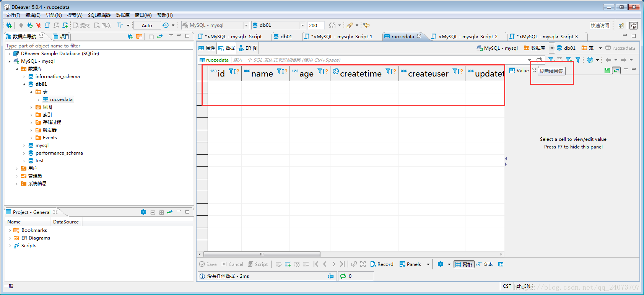Switch to the ER 图 tab

point(247,48)
